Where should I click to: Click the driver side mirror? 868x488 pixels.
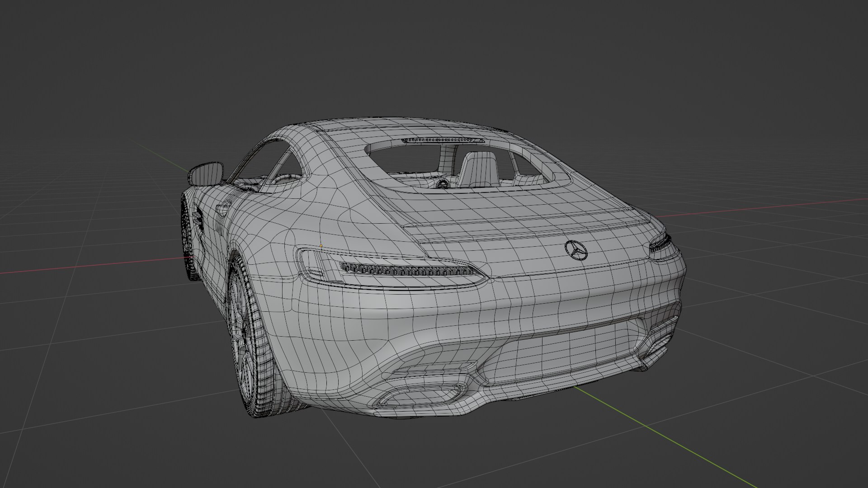pos(207,174)
